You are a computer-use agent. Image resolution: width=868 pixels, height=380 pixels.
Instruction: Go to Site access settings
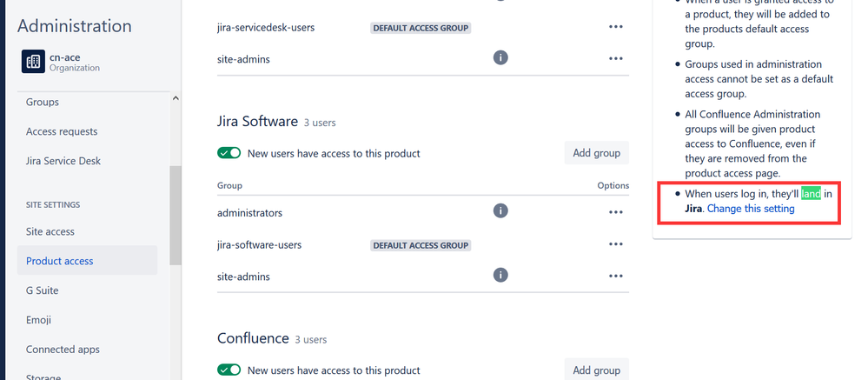click(50, 231)
